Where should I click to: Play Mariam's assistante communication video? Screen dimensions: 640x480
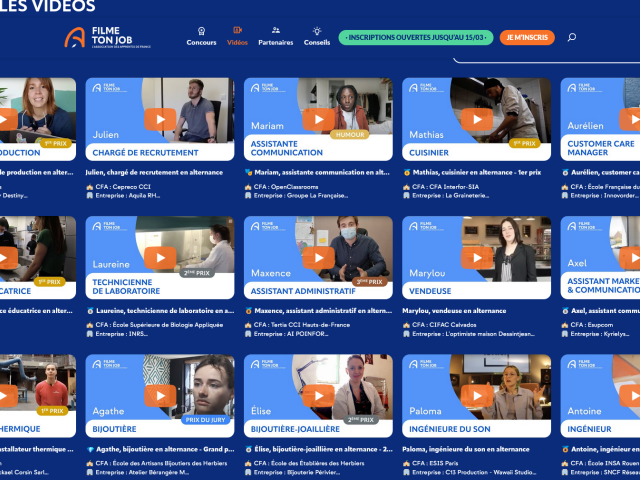pyautogui.click(x=318, y=119)
